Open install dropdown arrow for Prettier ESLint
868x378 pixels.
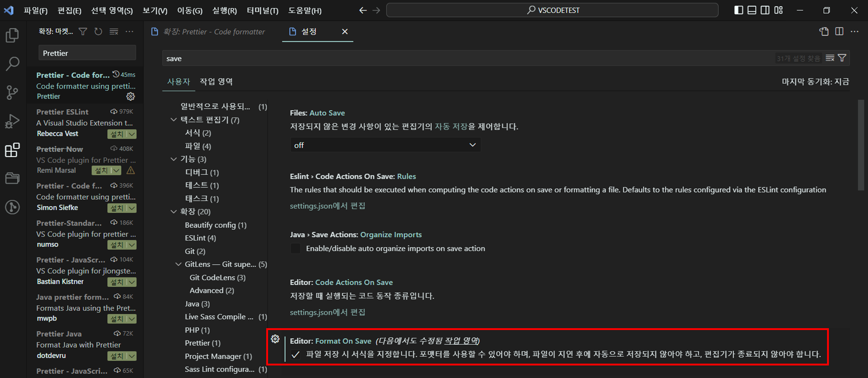point(132,134)
